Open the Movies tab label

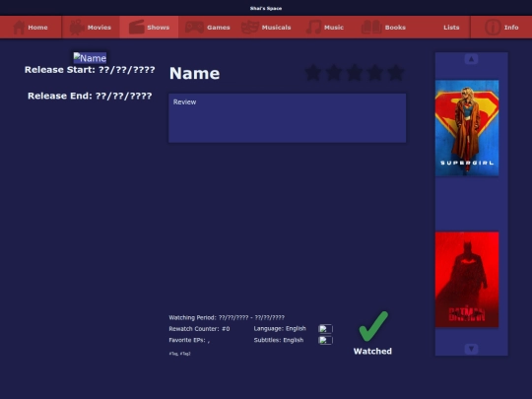click(x=100, y=28)
